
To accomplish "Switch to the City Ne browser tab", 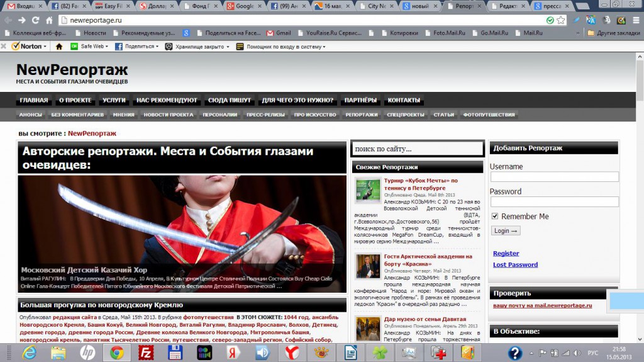I will coord(376,6).
